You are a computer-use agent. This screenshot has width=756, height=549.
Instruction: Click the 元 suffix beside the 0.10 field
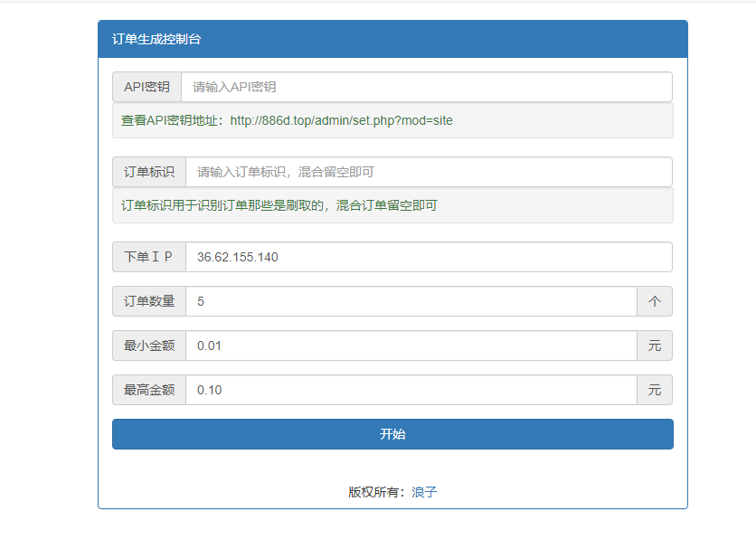click(655, 390)
